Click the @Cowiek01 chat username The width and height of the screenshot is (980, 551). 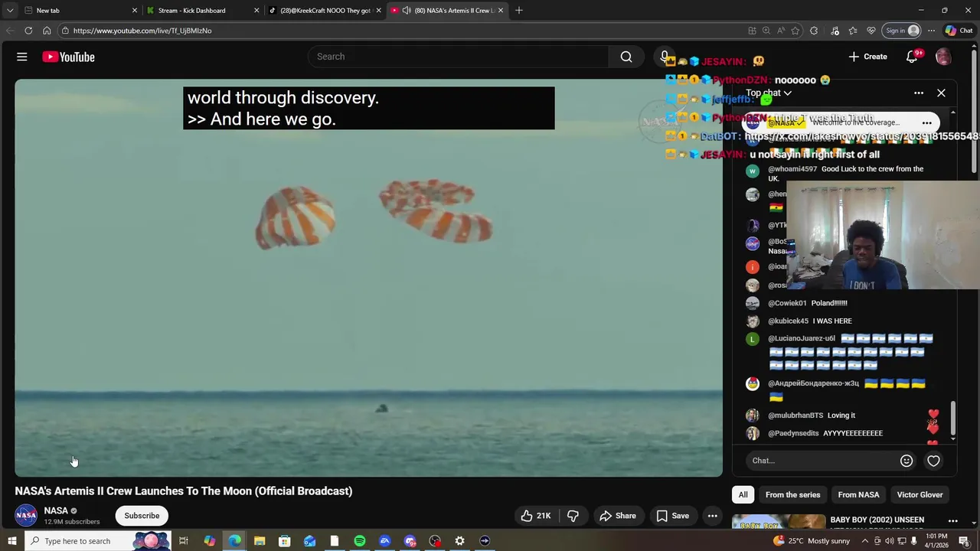pyautogui.click(x=787, y=303)
